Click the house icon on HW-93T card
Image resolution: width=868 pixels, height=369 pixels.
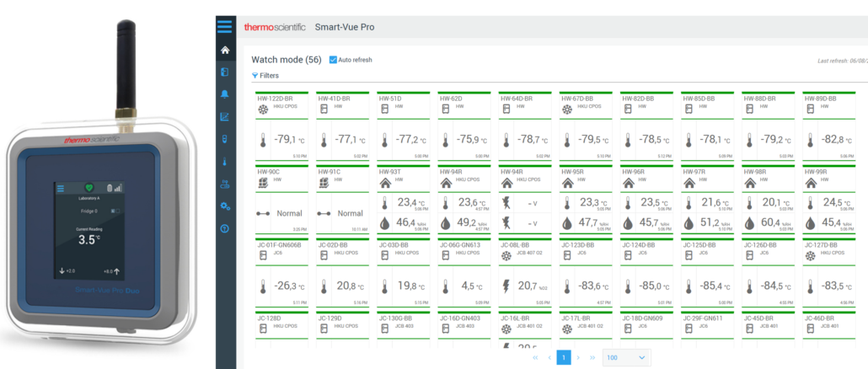[x=384, y=183]
